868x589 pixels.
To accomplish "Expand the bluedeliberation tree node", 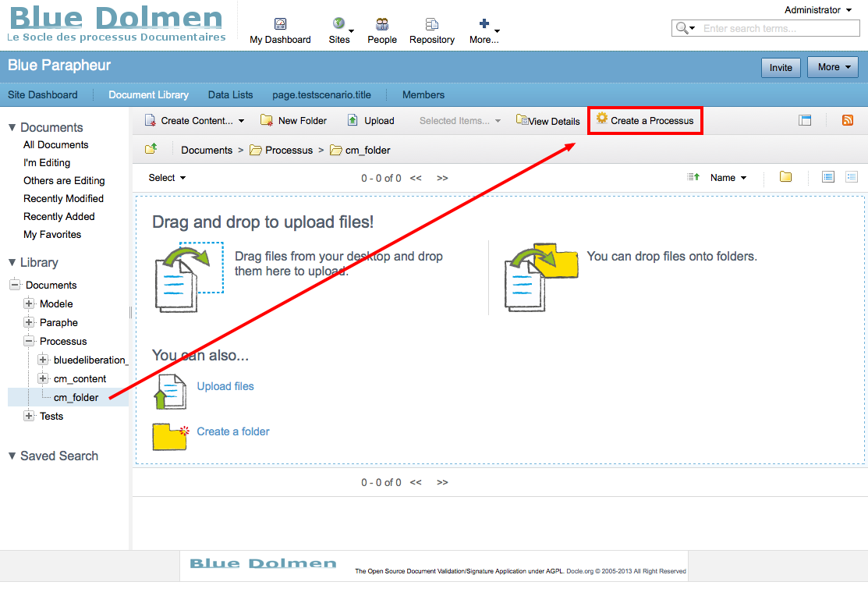I will (43, 360).
